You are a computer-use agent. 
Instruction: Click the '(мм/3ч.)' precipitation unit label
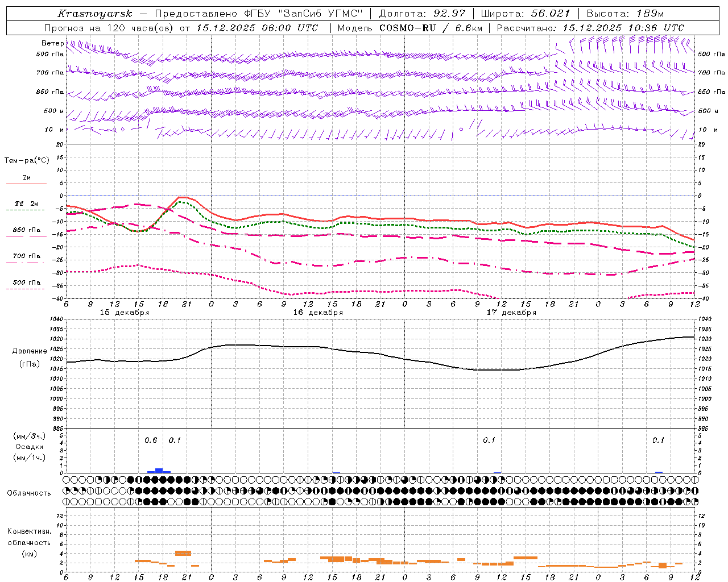pyautogui.click(x=29, y=436)
